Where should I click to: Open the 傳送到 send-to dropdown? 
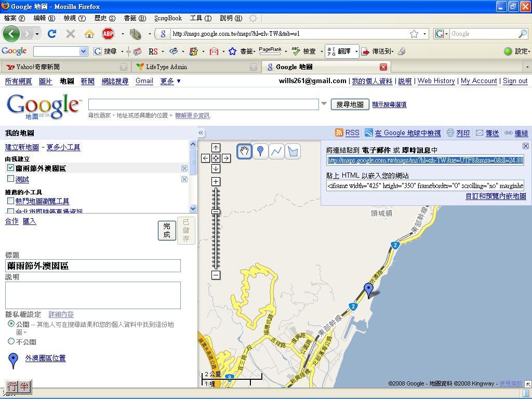(x=393, y=51)
